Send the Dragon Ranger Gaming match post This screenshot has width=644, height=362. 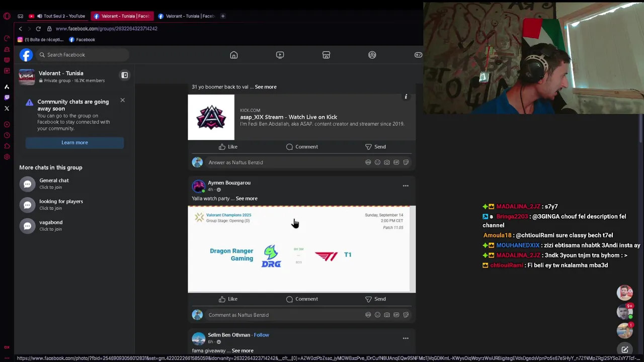pos(375,299)
